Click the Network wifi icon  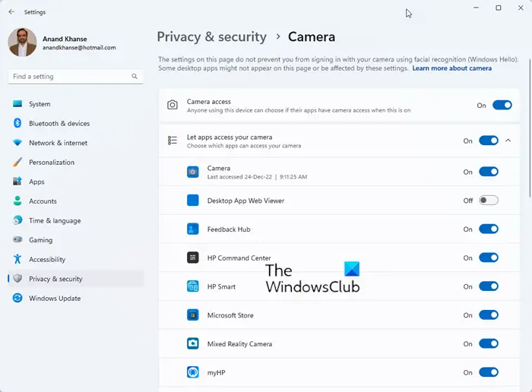(x=17, y=143)
